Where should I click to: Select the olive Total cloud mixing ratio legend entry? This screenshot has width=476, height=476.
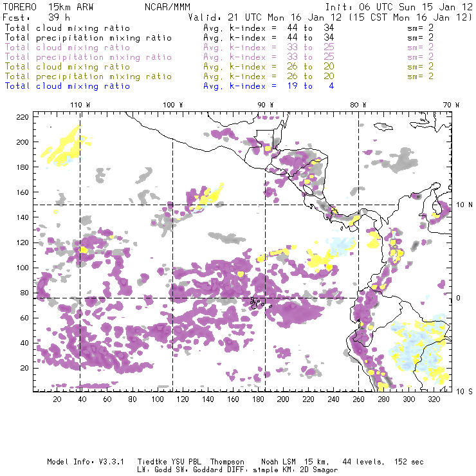(67, 66)
